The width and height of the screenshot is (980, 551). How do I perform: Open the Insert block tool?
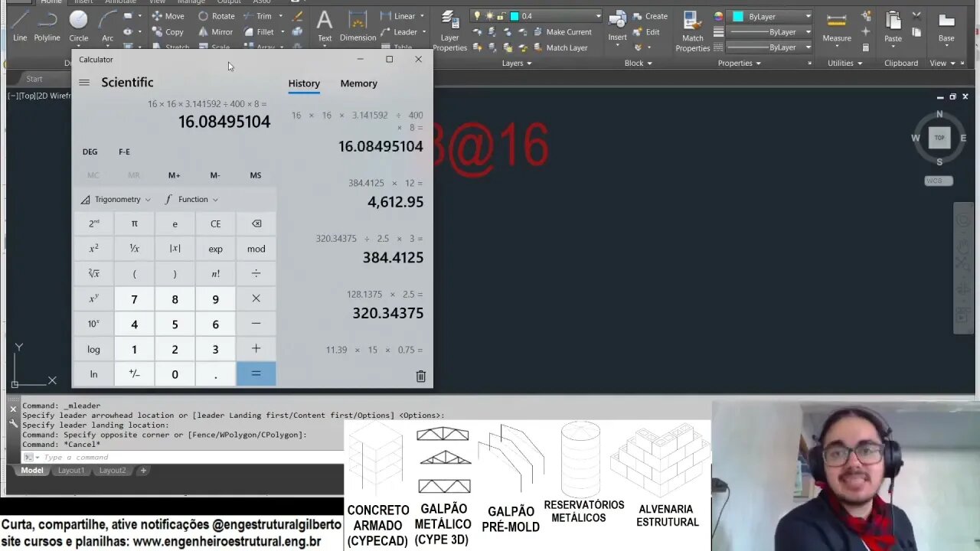[x=617, y=25]
